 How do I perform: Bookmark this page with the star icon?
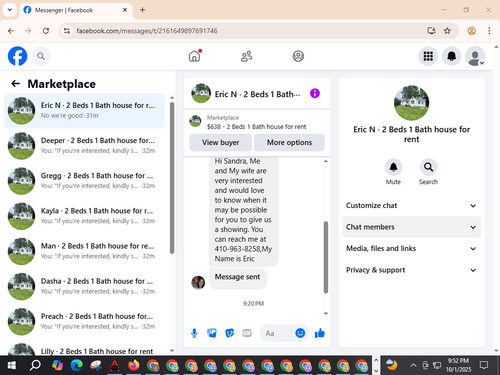[447, 31]
